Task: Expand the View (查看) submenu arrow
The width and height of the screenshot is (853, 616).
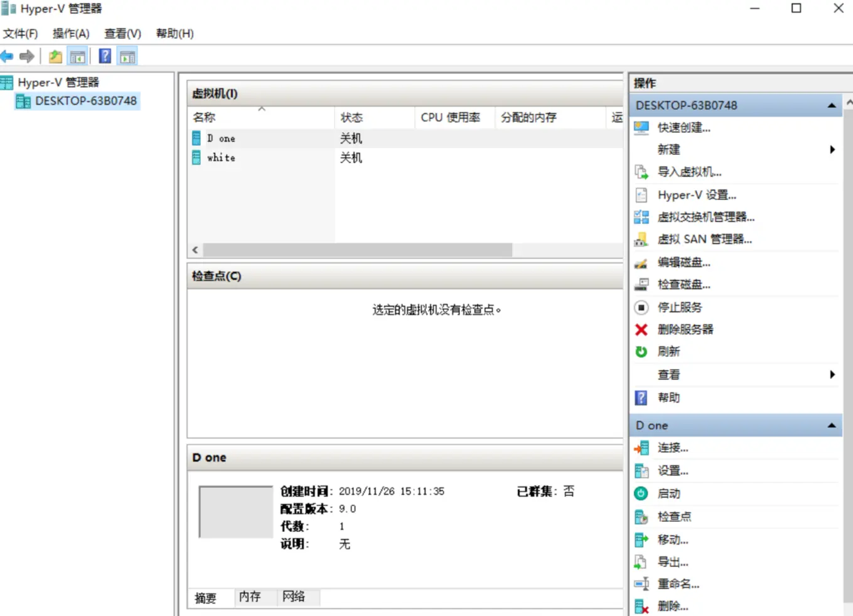Action: click(832, 374)
